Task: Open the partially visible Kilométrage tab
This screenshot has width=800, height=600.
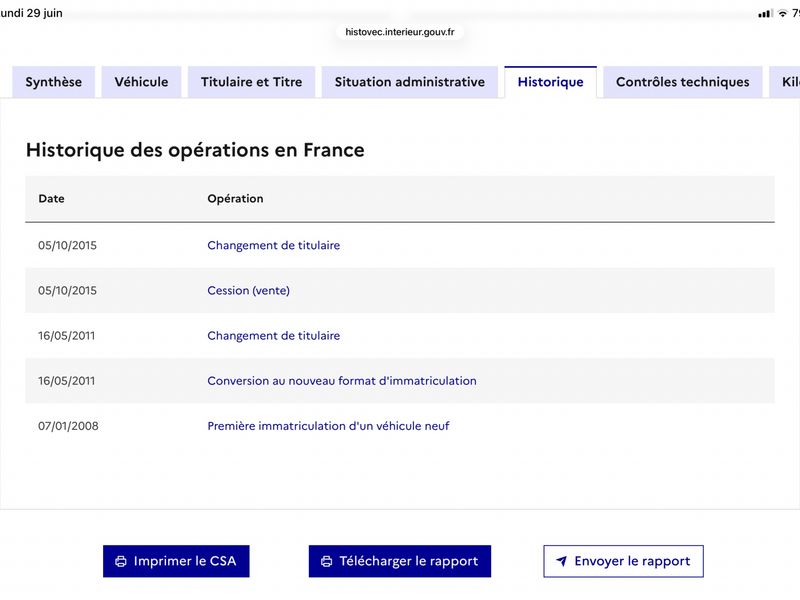Action: pos(786,82)
